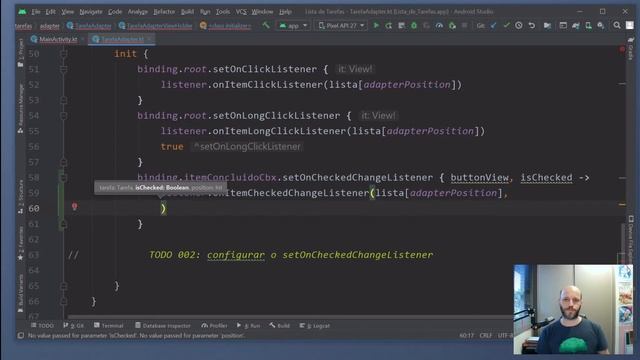Click the Rollback undo arrow icon
This screenshot has width=640, height=360.
pyautogui.click(x=531, y=26)
